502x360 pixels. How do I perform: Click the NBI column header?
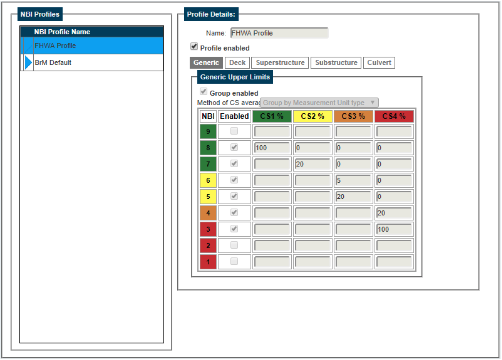pyautogui.click(x=208, y=116)
